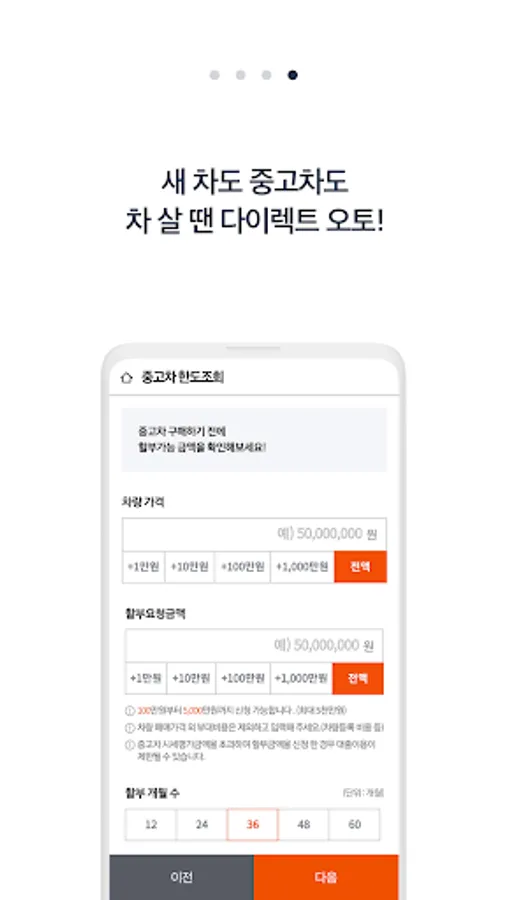Image resolution: width=506 pixels, height=900 pixels.
Task: Add +1,000만원 to vehicle price
Action: coord(302,567)
